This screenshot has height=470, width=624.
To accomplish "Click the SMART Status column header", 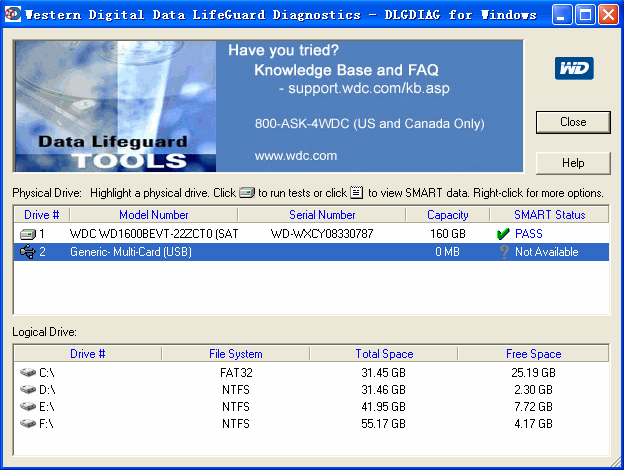I will coord(550,215).
